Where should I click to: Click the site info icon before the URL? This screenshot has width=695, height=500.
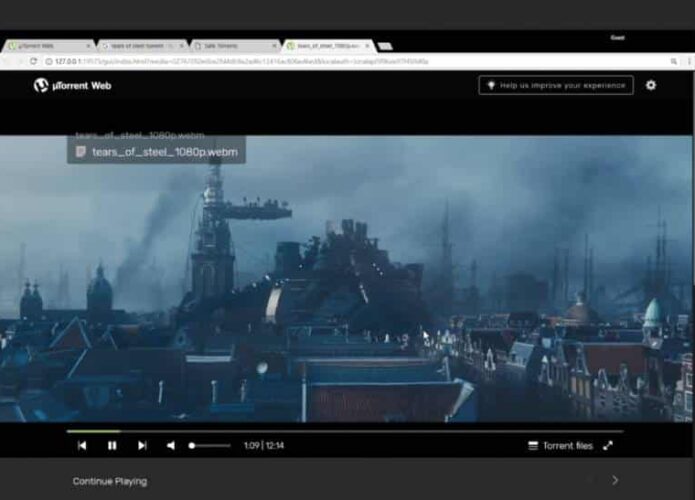49,61
